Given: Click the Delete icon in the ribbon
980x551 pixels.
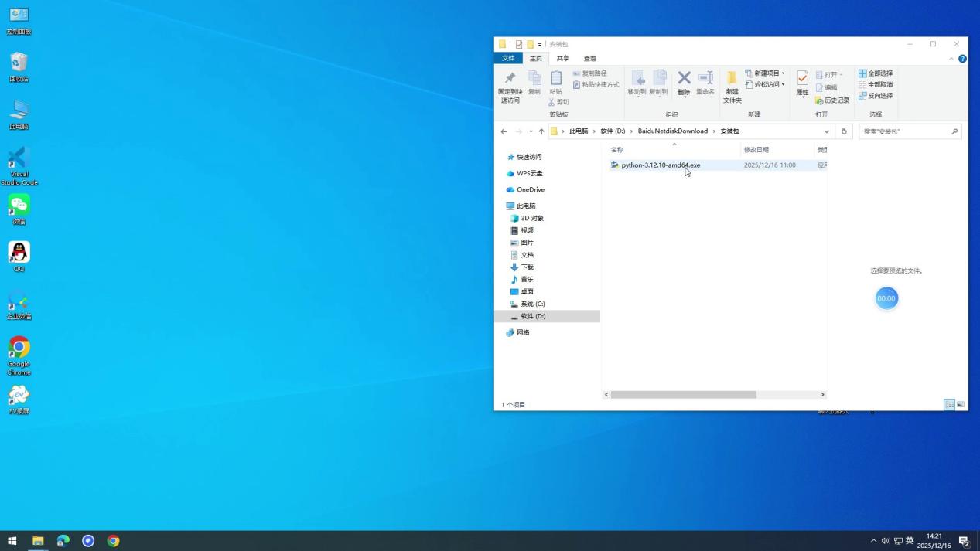Looking at the screenshot, I should (x=684, y=82).
